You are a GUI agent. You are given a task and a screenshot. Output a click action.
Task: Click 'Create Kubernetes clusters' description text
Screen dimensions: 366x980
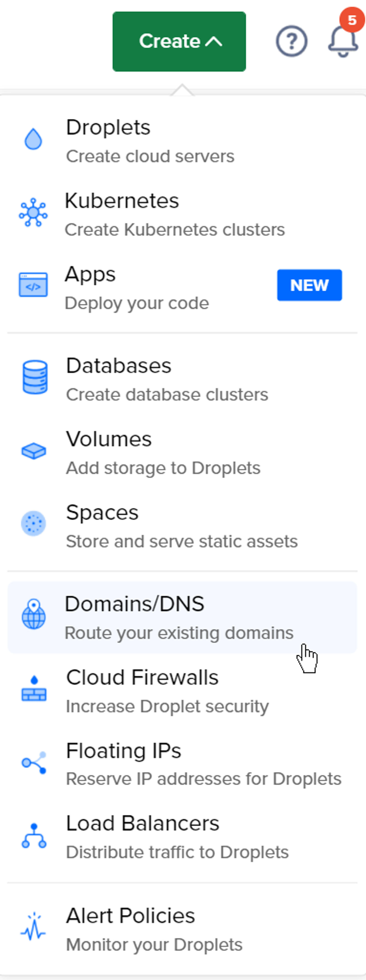tap(175, 230)
